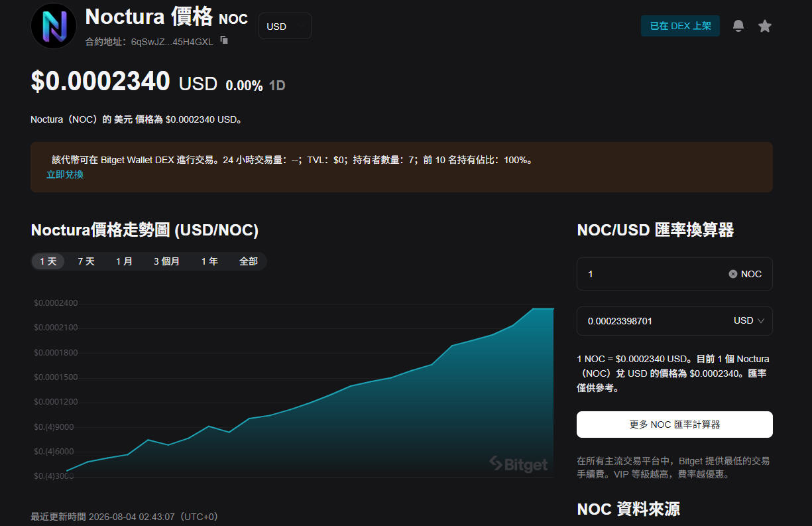This screenshot has height=526, width=812.
Task: Click the 已在 DEX 上架 button
Action: point(680,26)
